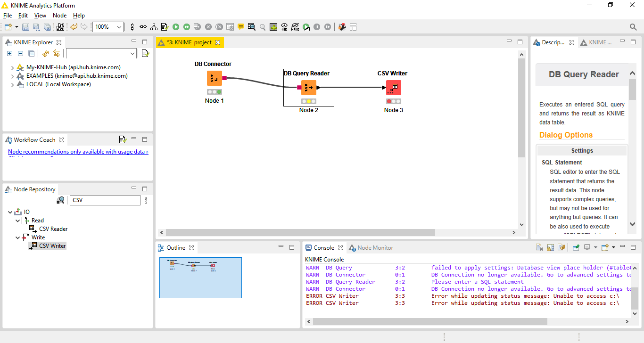Screen dimensions: 644x343
Task: Select CSV Reader in the Node Repository
Action: point(53,229)
